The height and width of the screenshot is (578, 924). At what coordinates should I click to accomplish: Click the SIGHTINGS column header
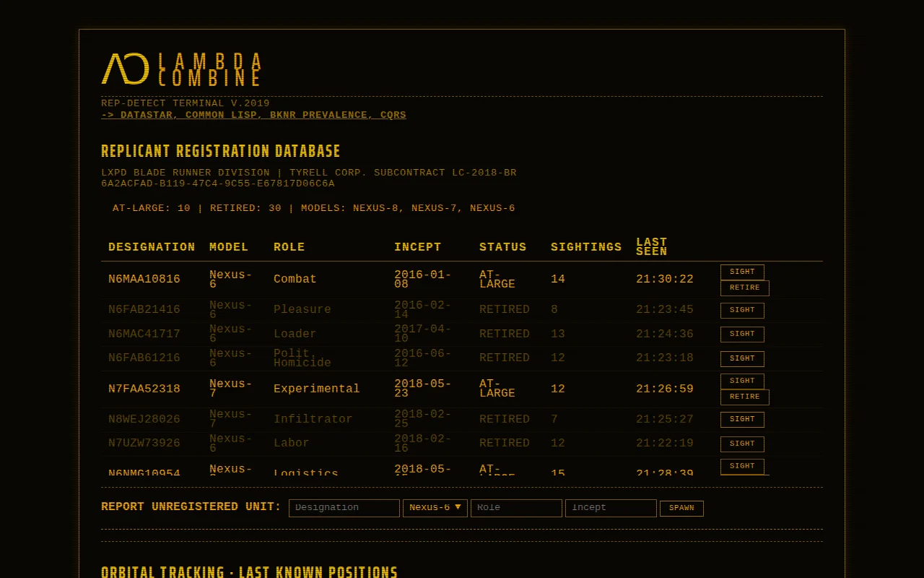tap(586, 247)
